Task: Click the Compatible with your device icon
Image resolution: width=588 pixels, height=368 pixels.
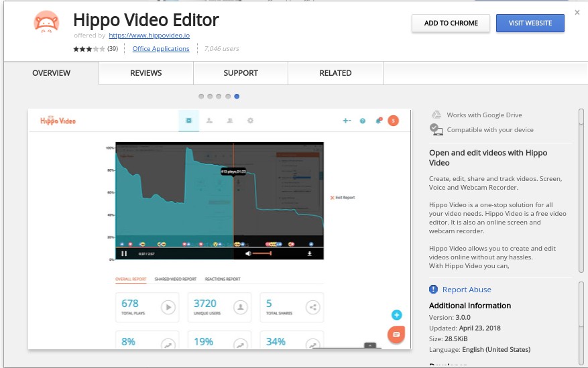Action: coord(436,129)
